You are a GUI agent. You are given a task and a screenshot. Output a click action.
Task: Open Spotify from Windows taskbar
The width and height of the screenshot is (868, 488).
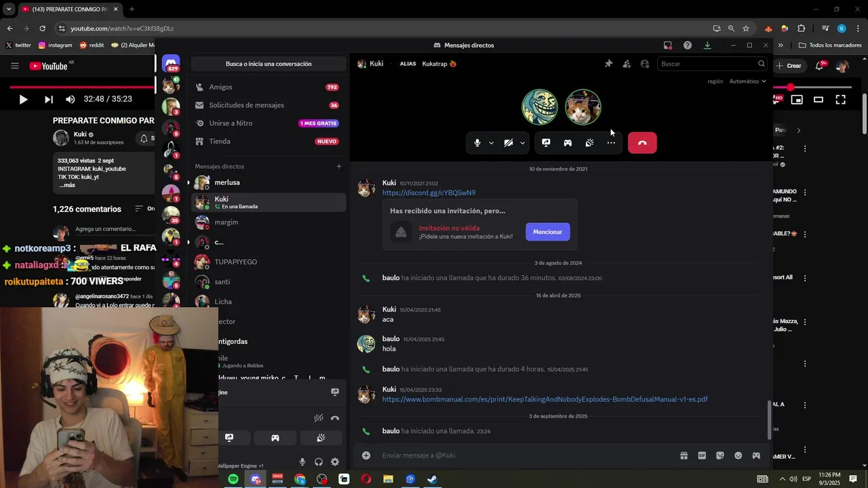(233, 479)
